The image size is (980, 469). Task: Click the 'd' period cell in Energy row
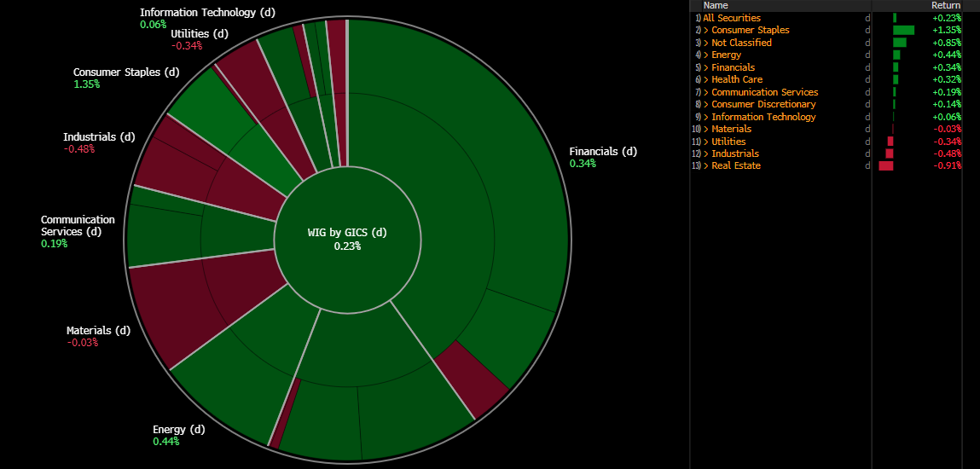coord(867,55)
